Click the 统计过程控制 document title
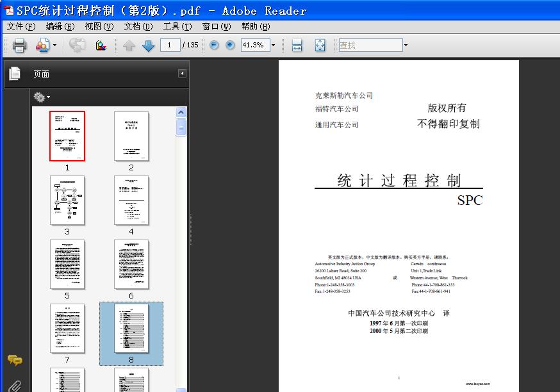The image size is (560, 392). [399, 180]
